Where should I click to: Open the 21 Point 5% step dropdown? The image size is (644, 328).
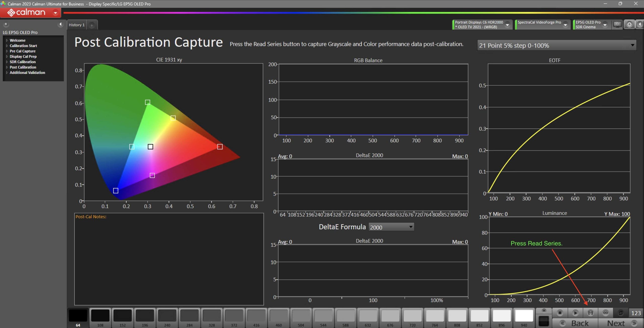[x=557, y=46]
